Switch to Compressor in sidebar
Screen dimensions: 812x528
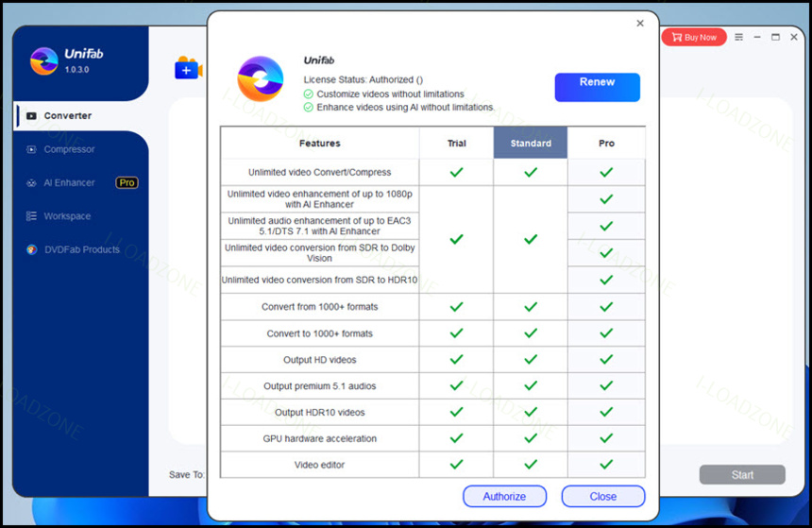click(x=69, y=149)
